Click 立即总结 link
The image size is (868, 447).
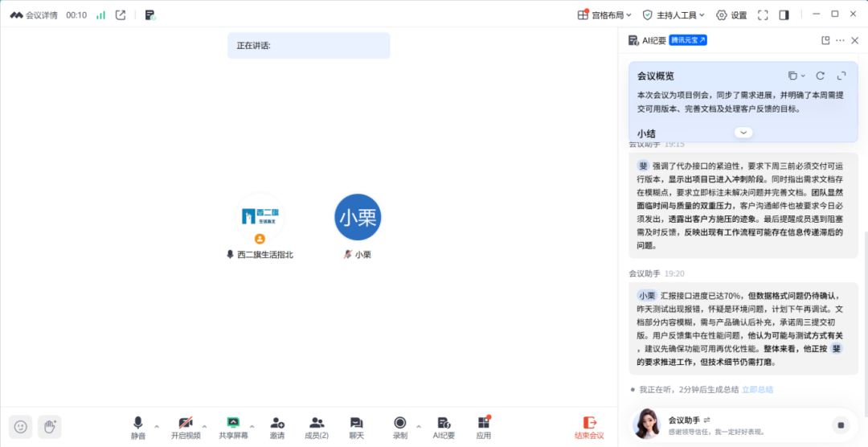757,389
